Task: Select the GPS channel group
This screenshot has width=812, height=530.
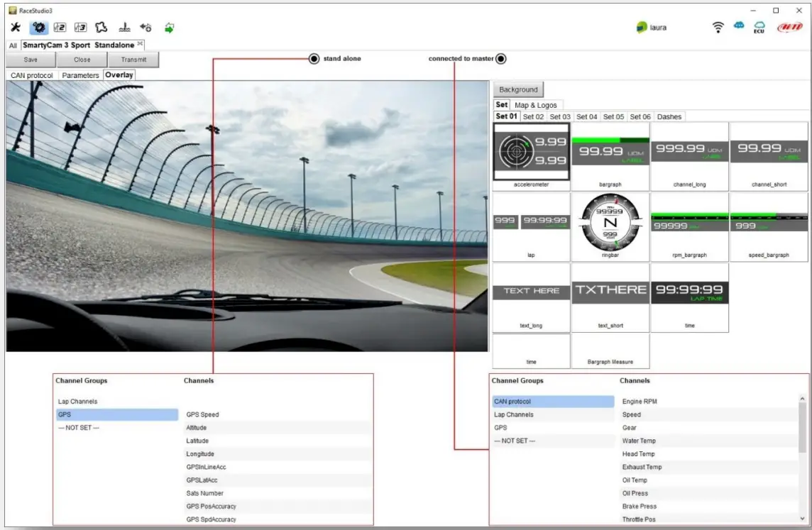Action: [117, 414]
